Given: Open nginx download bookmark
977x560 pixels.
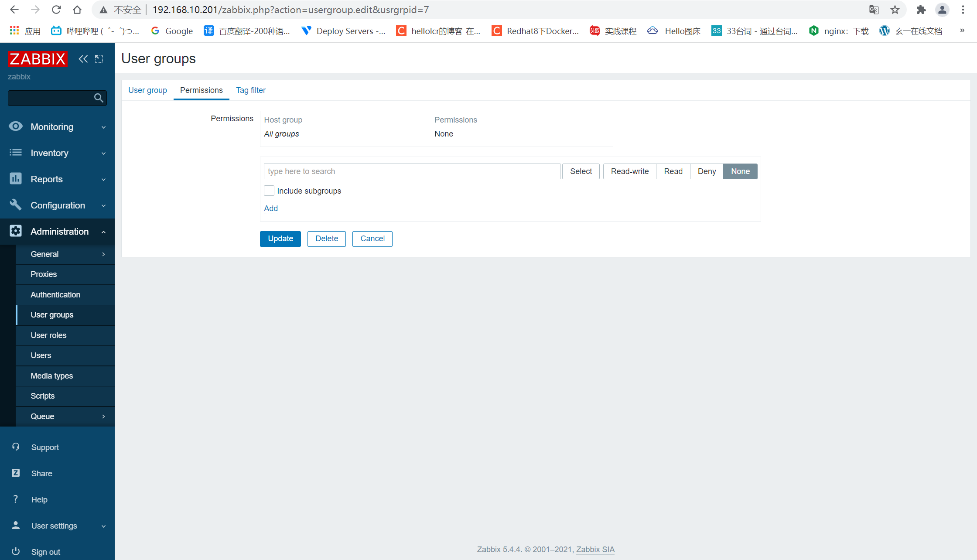Looking at the screenshot, I should tap(839, 31).
